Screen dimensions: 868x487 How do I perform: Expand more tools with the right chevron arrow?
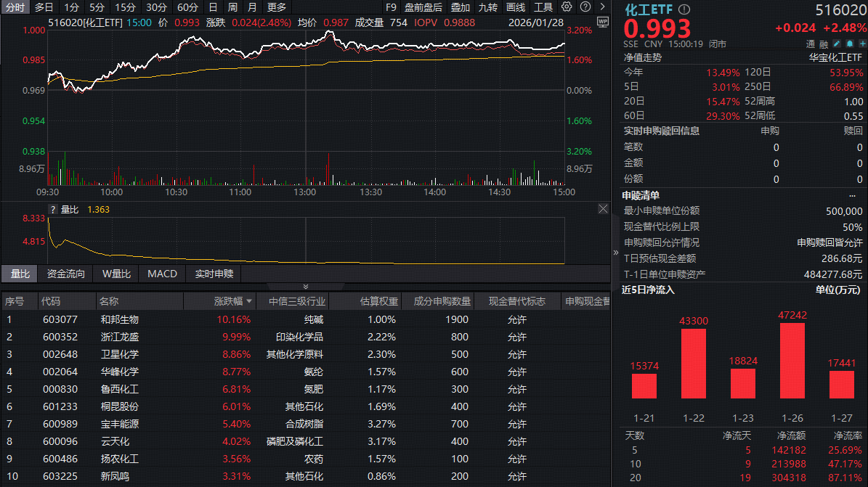coord(603,7)
